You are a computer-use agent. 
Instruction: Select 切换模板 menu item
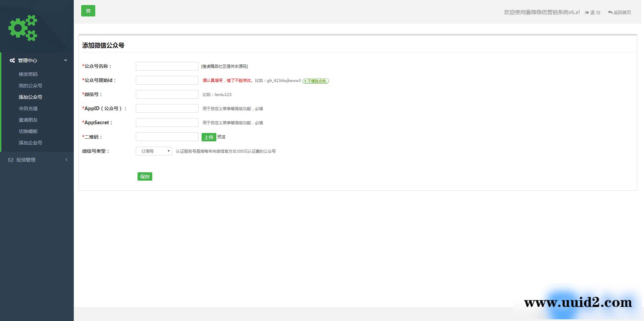[x=28, y=131]
